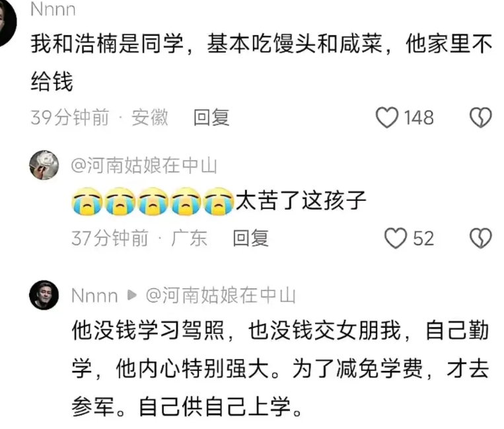Open the Nnnn username above the top comment
Screen dimensions: 504x429
[53, 9]
